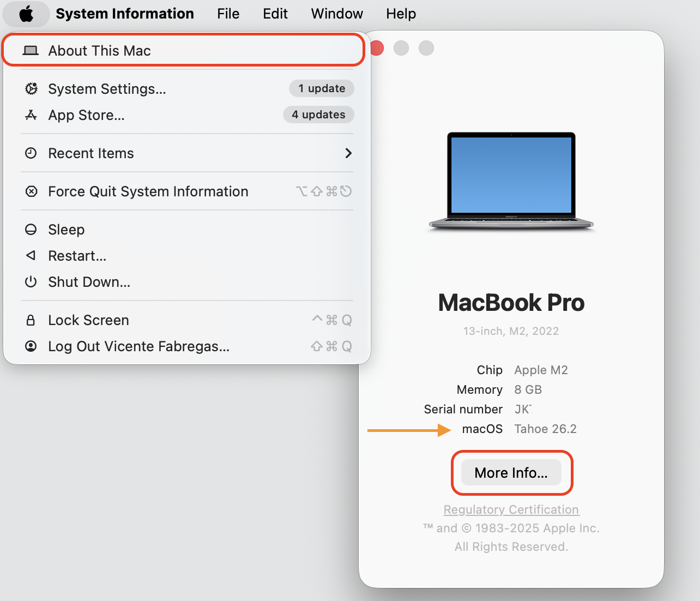700x601 pixels.
Task: Select Lock Screen menu entry
Action: (187, 320)
